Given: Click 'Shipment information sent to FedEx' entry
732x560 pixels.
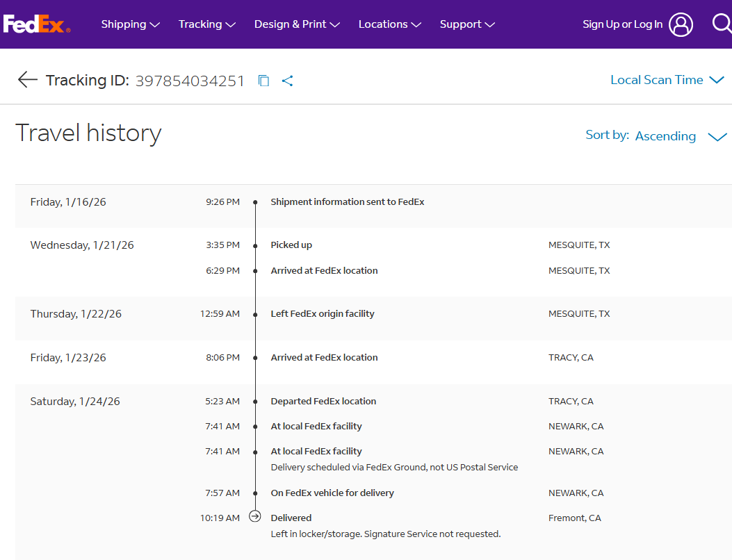Looking at the screenshot, I should 348,202.
